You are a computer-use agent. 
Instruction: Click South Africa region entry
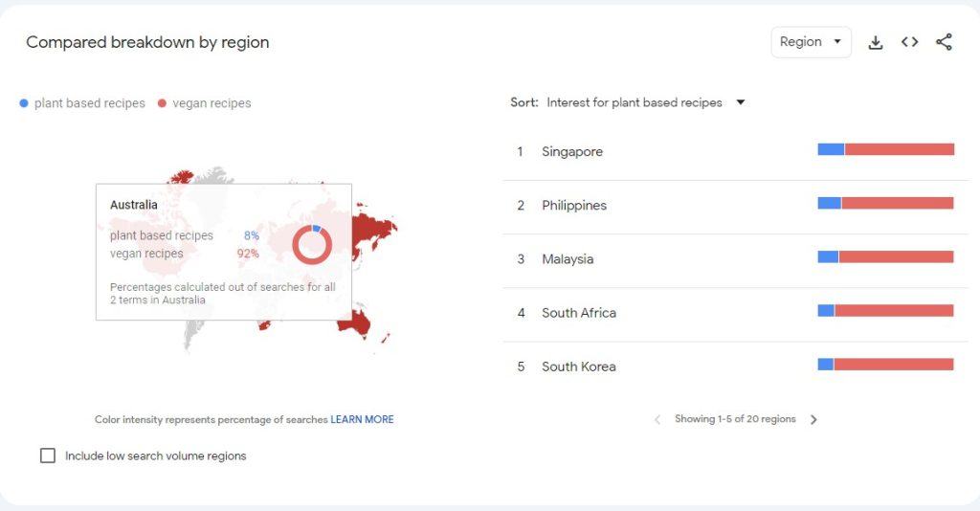[x=578, y=312]
